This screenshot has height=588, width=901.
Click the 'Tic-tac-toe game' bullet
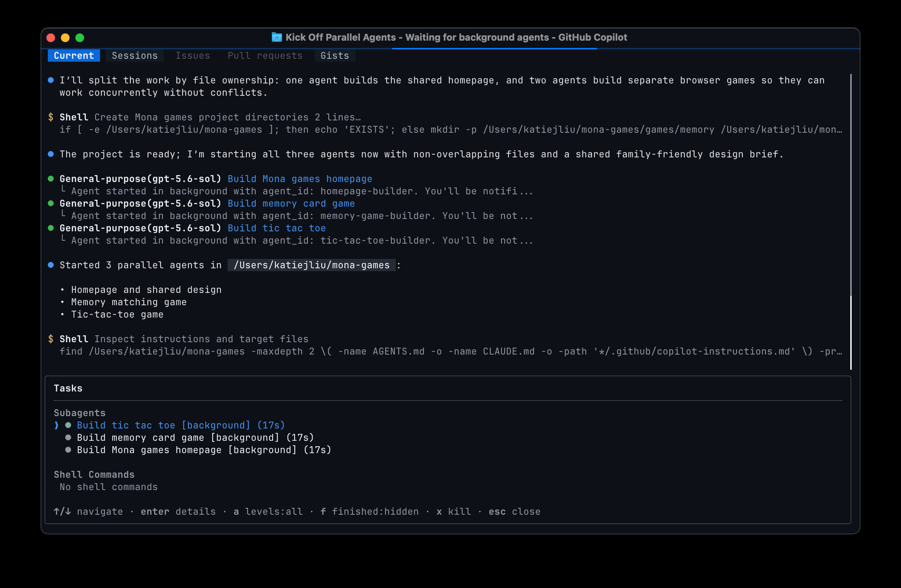pyautogui.click(x=117, y=314)
